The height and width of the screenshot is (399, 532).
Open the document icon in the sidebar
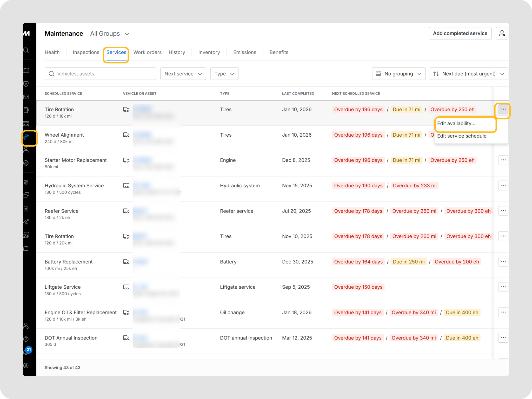point(26,209)
